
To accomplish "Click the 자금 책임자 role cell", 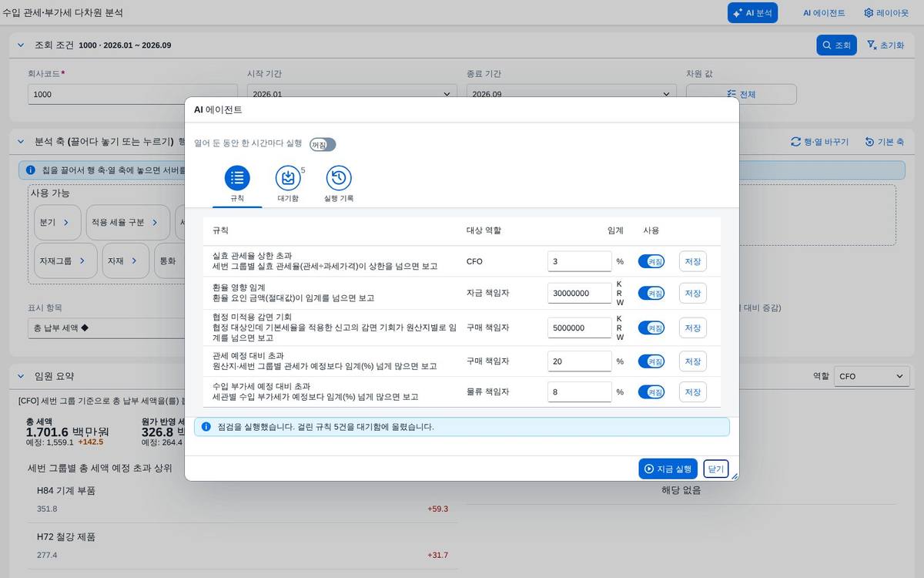I will [x=487, y=293].
